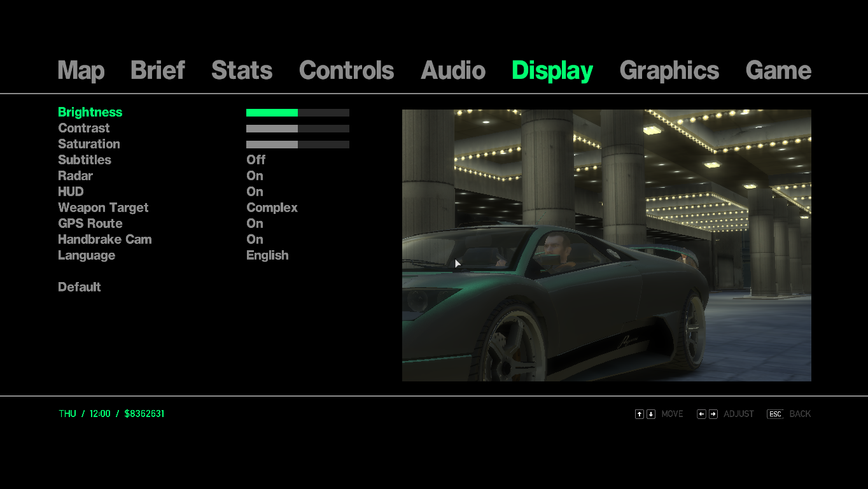The height and width of the screenshot is (489, 868).
Task: Select the Language setting label
Action: click(x=87, y=255)
